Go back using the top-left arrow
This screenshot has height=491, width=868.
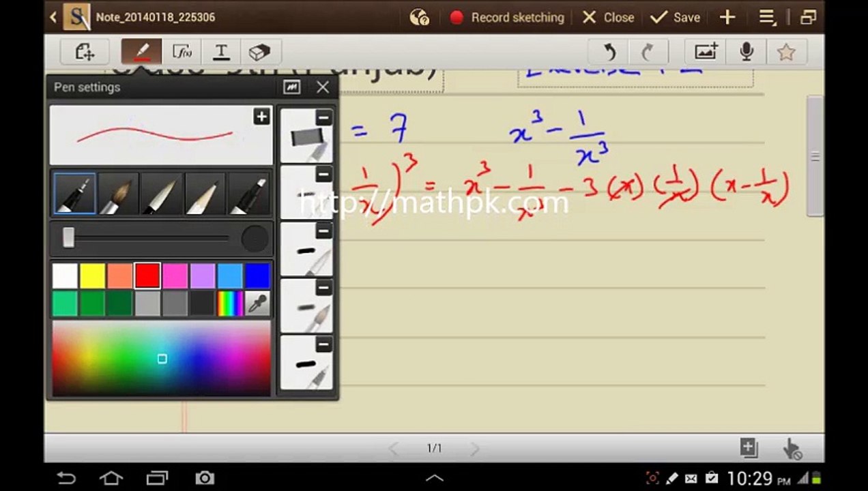pyautogui.click(x=53, y=17)
